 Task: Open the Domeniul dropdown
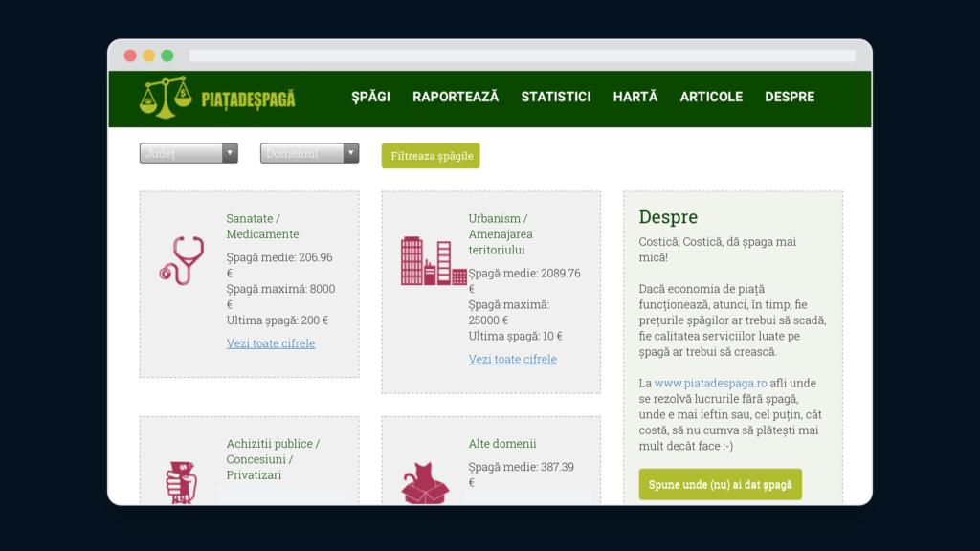[309, 153]
